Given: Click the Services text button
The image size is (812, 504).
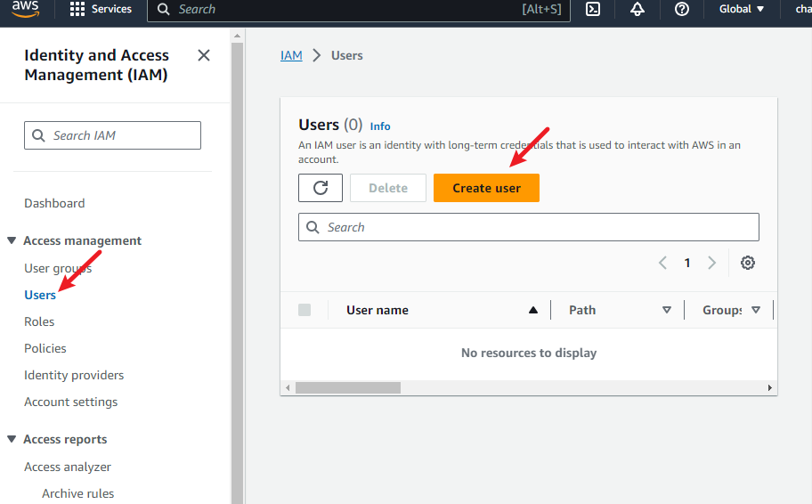Looking at the screenshot, I should [111, 9].
